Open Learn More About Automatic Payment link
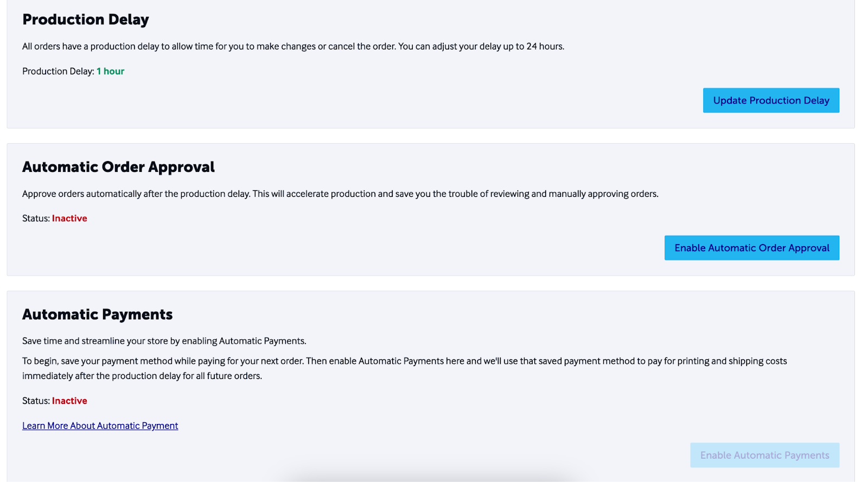868x482 pixels. [100, 425]
